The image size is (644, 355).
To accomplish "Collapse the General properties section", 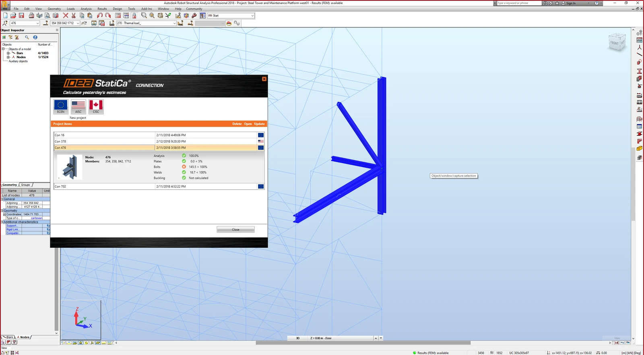I will [x=2, y=199].
